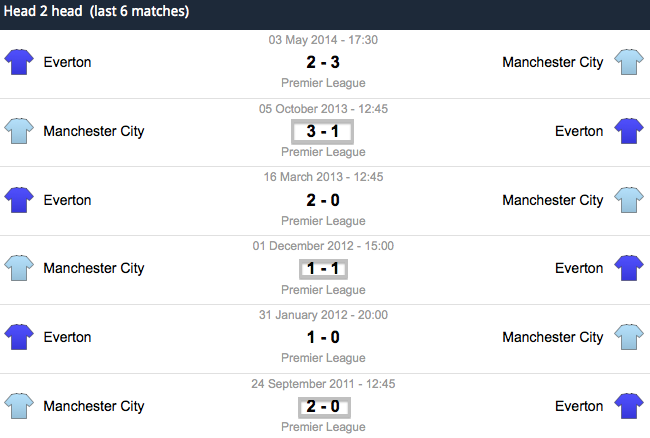Click Manchester City's shirt icon, 31 January 2012 match
Image resolution: width=650 pixels, height=438 pixels.
[x=629, y=337]
